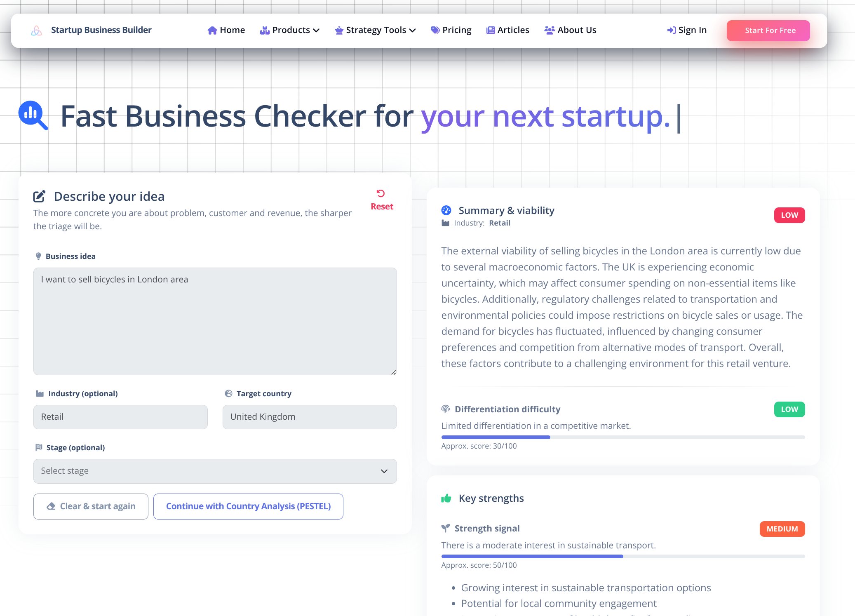Click the globe icon next to Summary & viability

pos(446,210)
